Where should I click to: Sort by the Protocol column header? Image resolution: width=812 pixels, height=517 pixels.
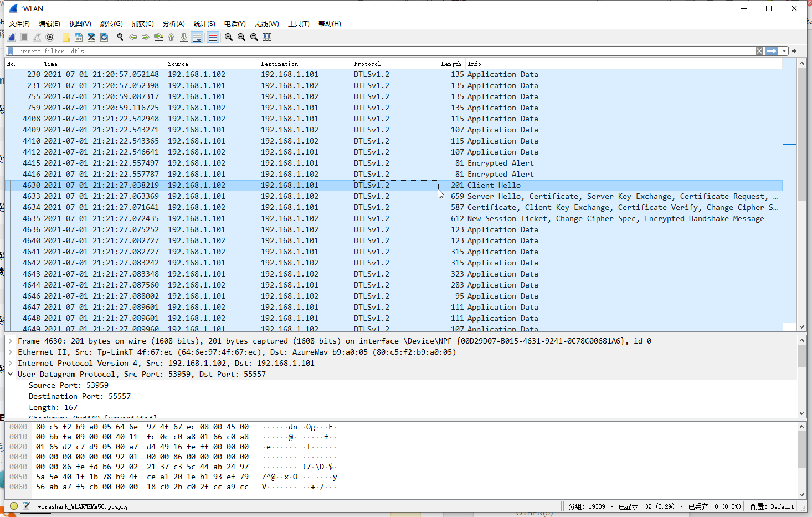pos(395,64)
